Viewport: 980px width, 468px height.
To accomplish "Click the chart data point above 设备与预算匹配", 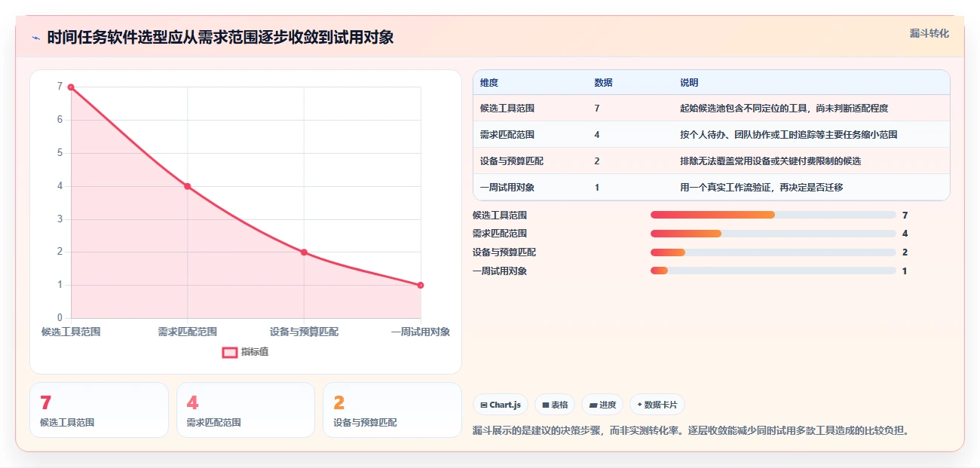I will [304, 252].
